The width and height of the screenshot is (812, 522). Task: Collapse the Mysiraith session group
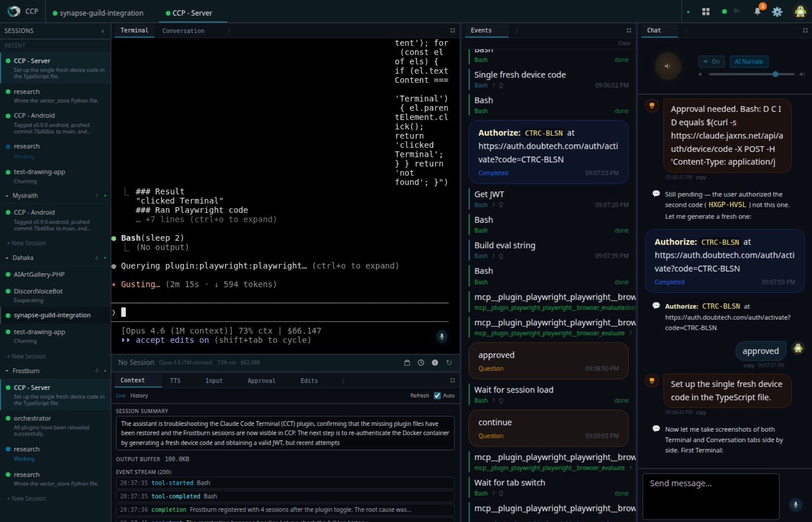(7, 196)
